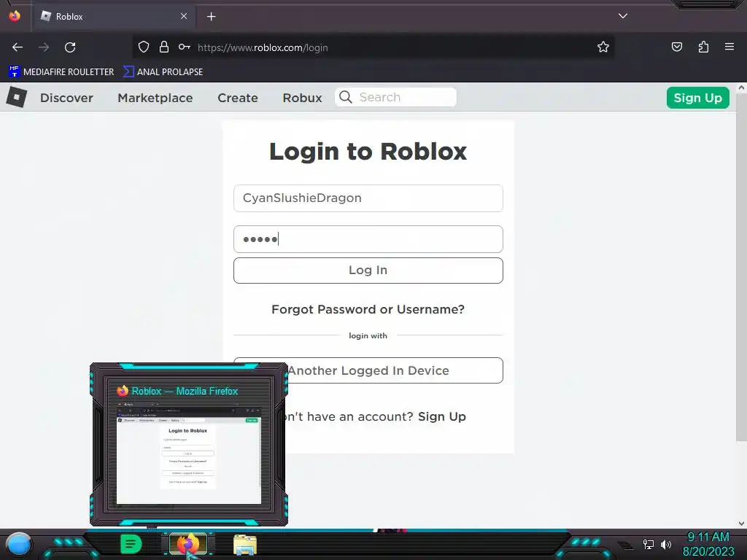
Task: Open the extensions puzzle icon
Action: tap(703, 47)
